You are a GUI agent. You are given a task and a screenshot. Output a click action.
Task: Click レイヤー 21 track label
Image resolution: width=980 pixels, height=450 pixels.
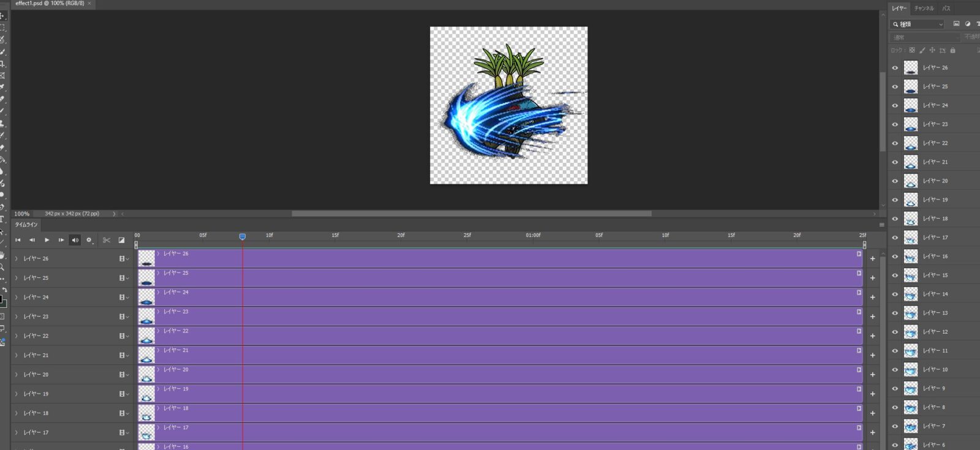pos(36,355)
